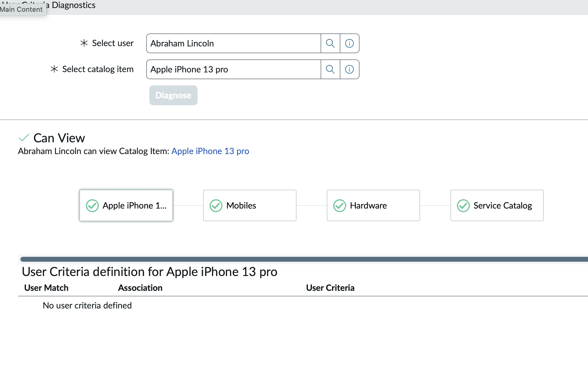The image size is (588, 375).
Task: Click the checkmark icon on Service Catalog node
Action: click(463, 205)
